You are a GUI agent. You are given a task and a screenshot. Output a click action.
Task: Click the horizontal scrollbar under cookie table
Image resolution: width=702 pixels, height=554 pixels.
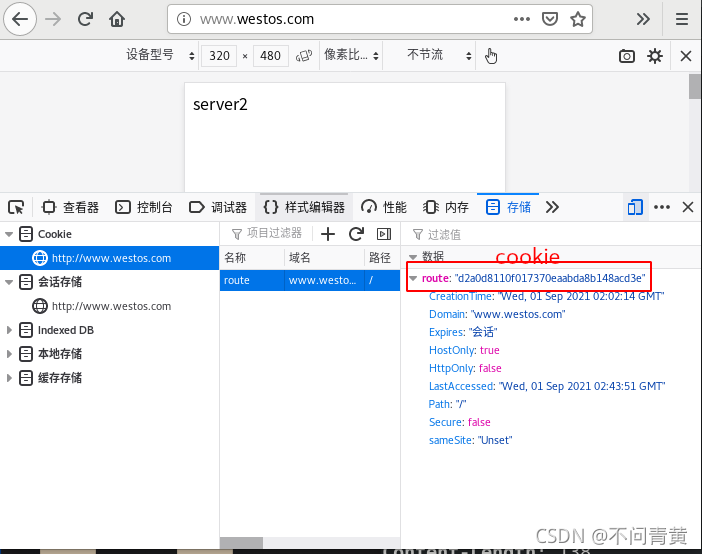tap(310, 542)
